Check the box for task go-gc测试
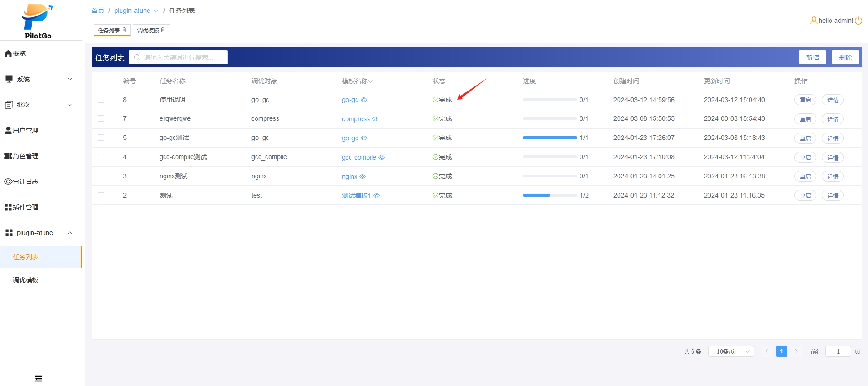The width and height of the screenshot is (868, 386). pos(101,138)
